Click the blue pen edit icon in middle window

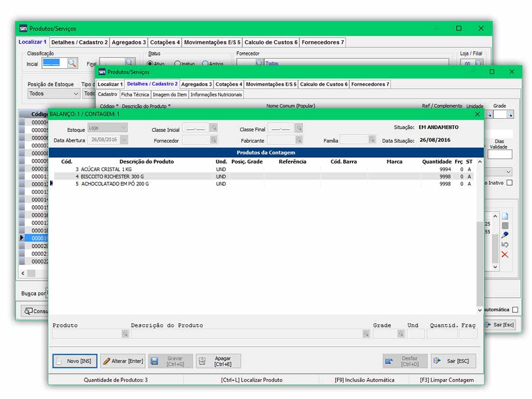[505, 235]
